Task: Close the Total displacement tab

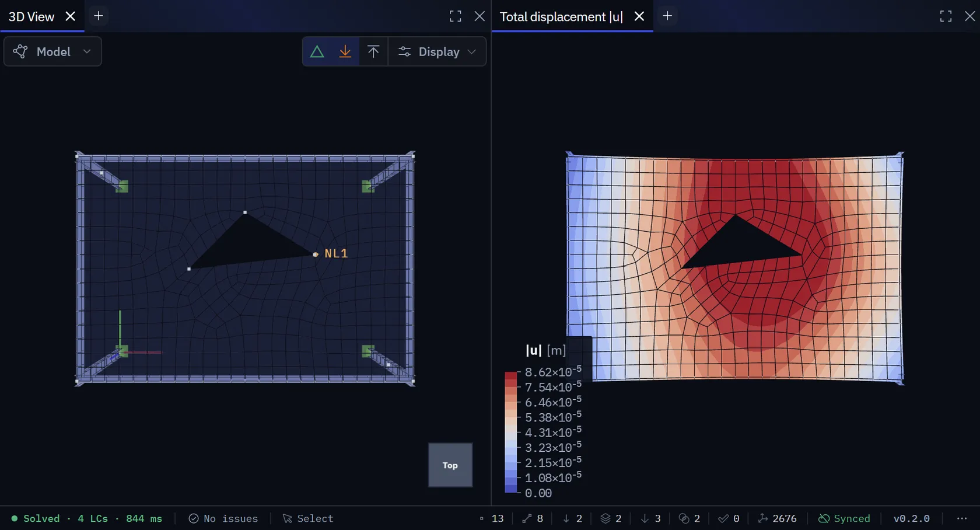Action: pos(639,16)
